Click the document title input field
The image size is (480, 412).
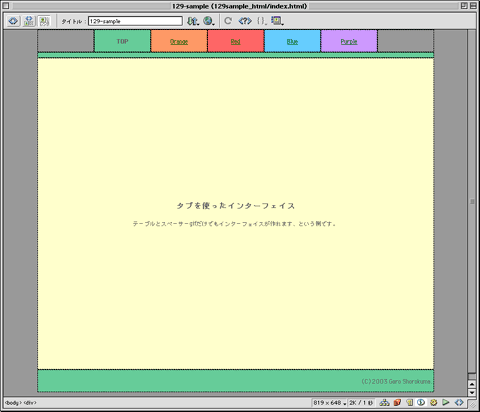point(135,21)
